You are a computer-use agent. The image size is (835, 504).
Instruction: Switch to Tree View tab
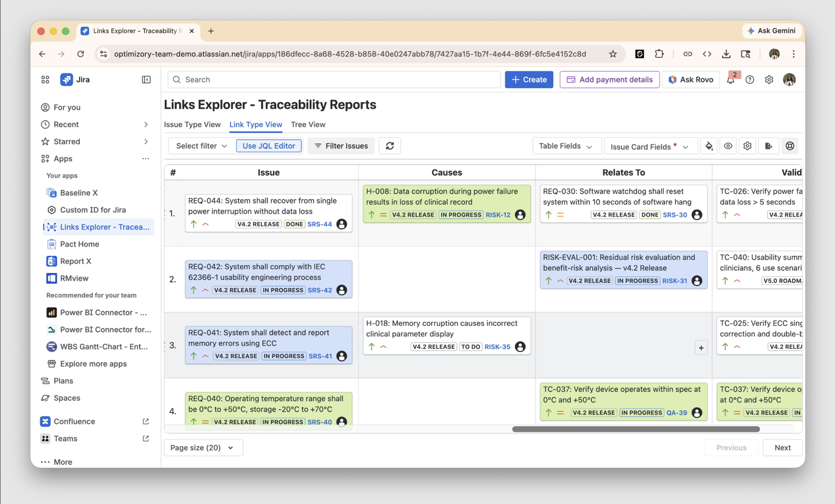[308, 124]
